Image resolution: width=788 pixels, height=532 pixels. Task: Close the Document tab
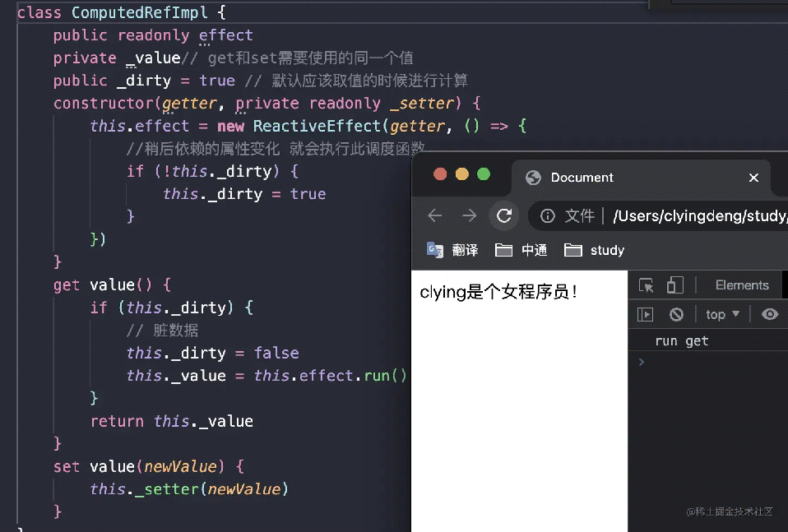point(753,178)
